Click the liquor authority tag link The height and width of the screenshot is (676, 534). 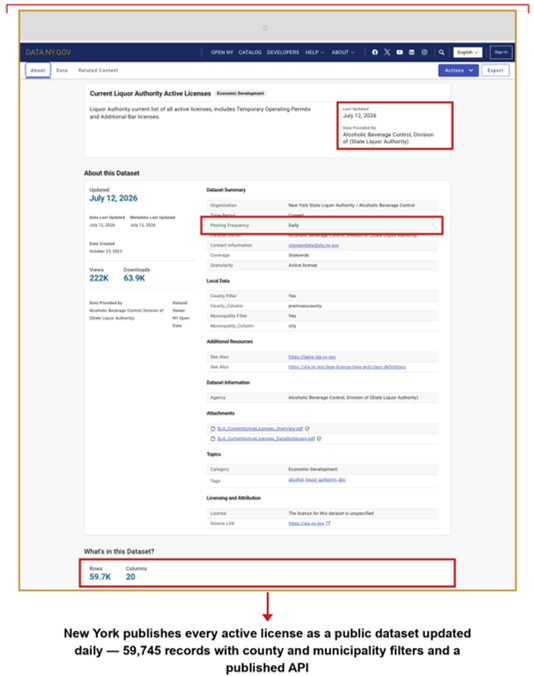[x=321, y=479]
